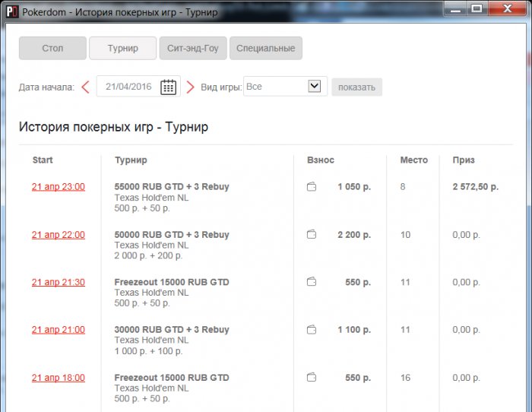The width and height of the screenshot is (532, 412).
Task: Click the 1 000 р. + 100 р. fee text
Action: point(148,351)
